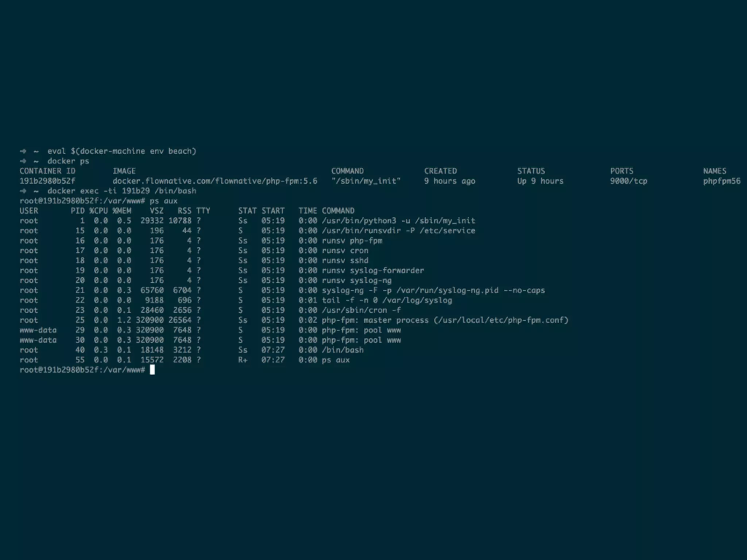Click the "Up 9 hours" status text
Screen dimensions: 747x560
point(540,181)
